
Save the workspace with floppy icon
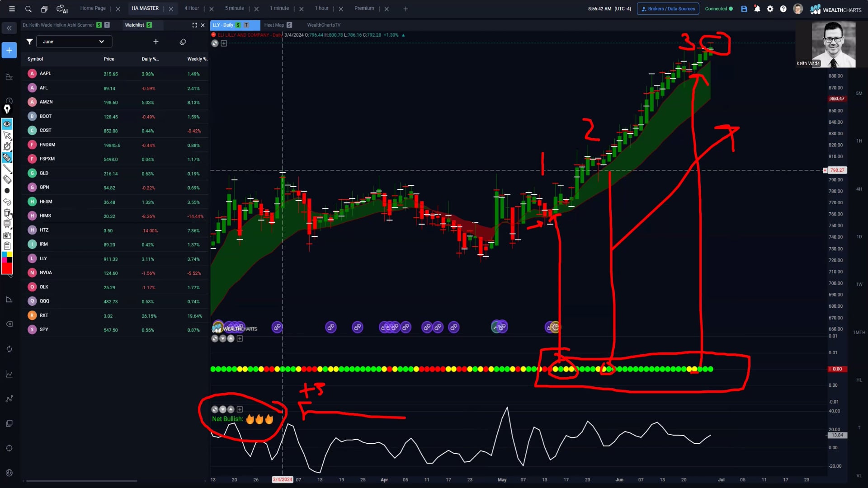(744, 9)
